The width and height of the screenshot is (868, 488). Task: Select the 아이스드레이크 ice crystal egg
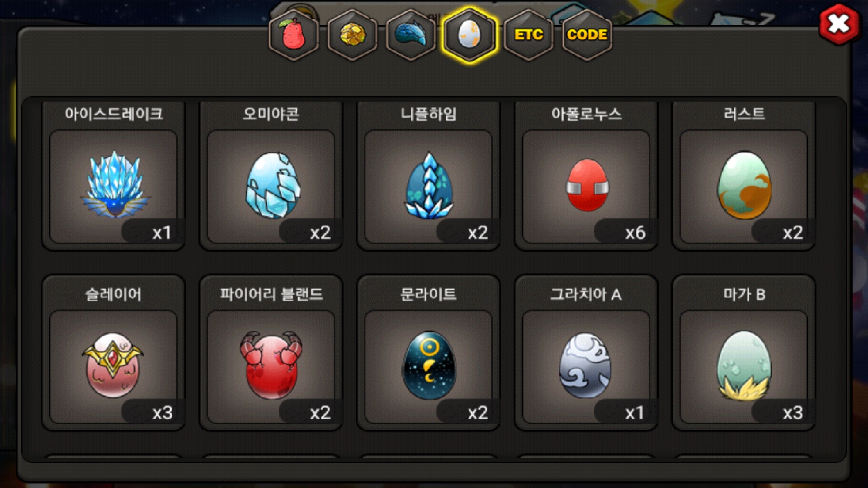point(113,186)
